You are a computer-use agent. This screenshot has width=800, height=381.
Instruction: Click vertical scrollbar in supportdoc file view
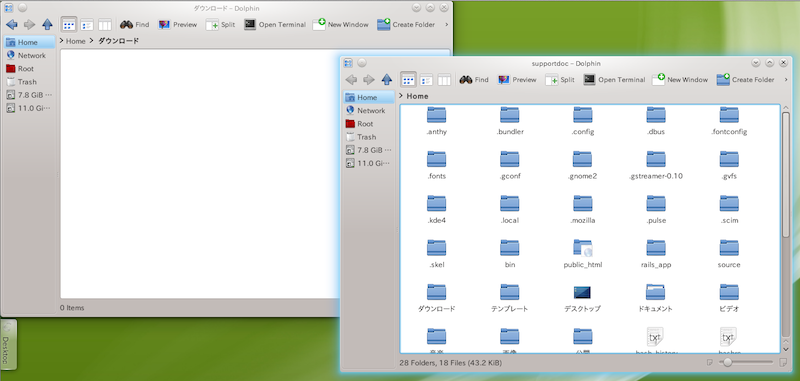[x=786, y=174]
